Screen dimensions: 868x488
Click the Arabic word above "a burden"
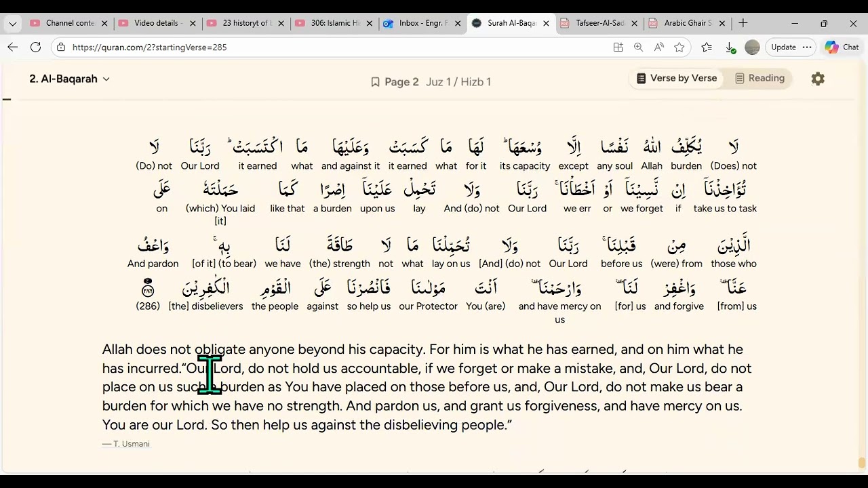tap(332, 189)
